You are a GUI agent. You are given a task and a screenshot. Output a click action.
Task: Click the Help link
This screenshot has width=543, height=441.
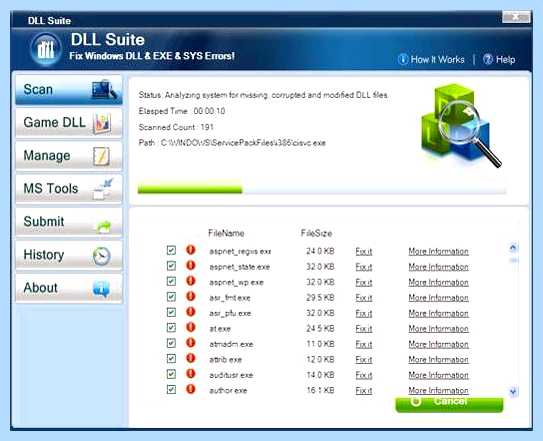[x=506, y=60]
